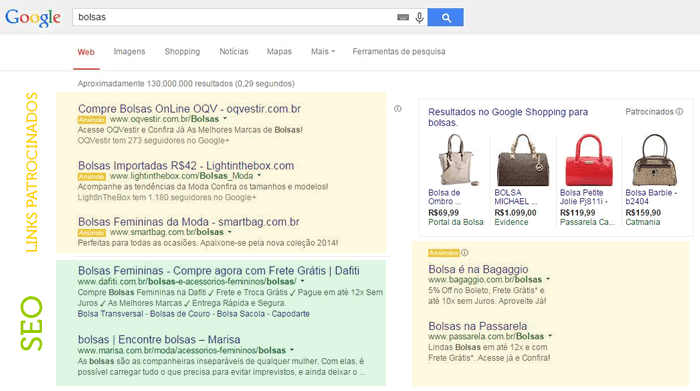The image size is (700, 391).
Task: Click the brown Michael Kors bag thumbnail
Action: coord(522,160)
